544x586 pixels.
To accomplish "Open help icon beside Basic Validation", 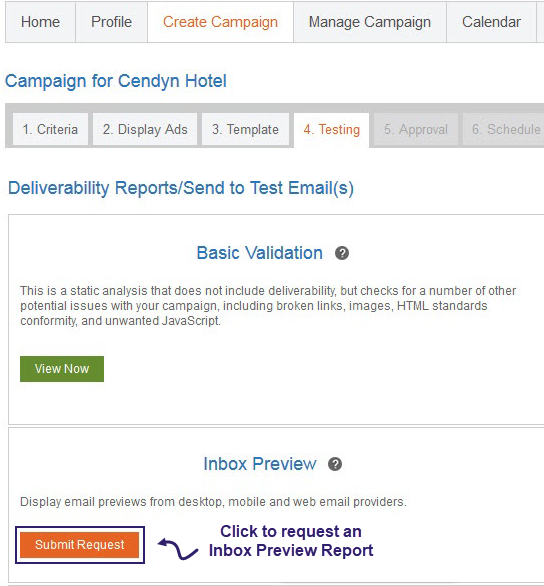I will pyautogui.click(x=342, y=253).
